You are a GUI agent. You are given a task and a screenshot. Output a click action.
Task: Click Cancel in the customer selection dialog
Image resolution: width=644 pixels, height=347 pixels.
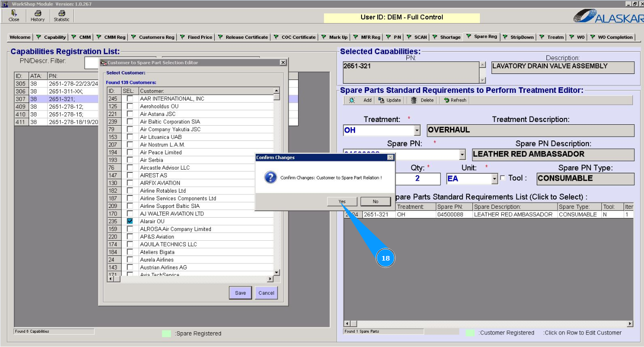[266, 292]
